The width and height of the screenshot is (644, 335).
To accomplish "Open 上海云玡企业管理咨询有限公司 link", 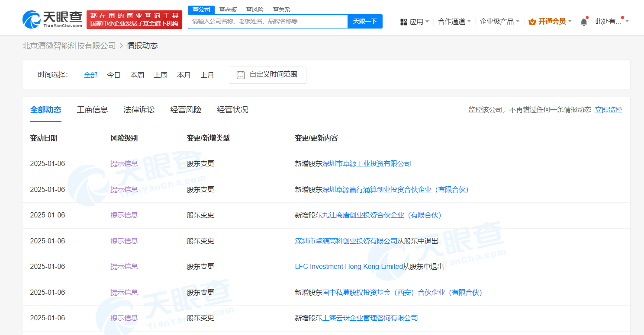I will tap(370, 318).
